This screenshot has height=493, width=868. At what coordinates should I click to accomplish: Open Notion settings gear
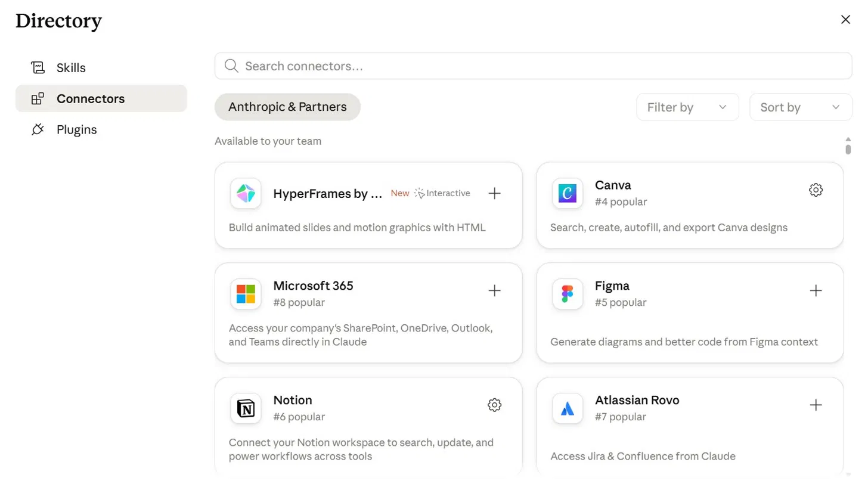[494, 405]
